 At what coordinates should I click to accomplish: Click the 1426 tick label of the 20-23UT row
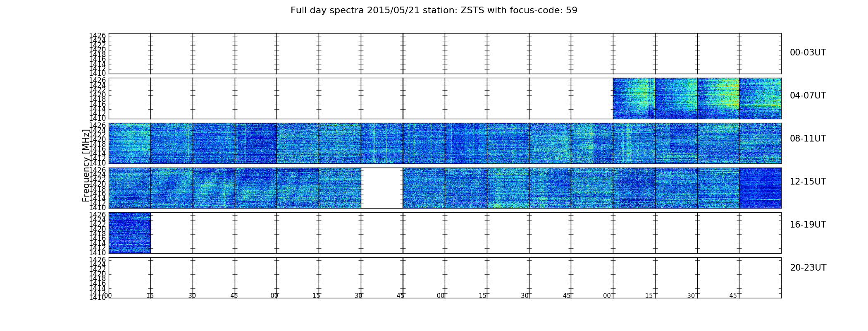(98, 260)
